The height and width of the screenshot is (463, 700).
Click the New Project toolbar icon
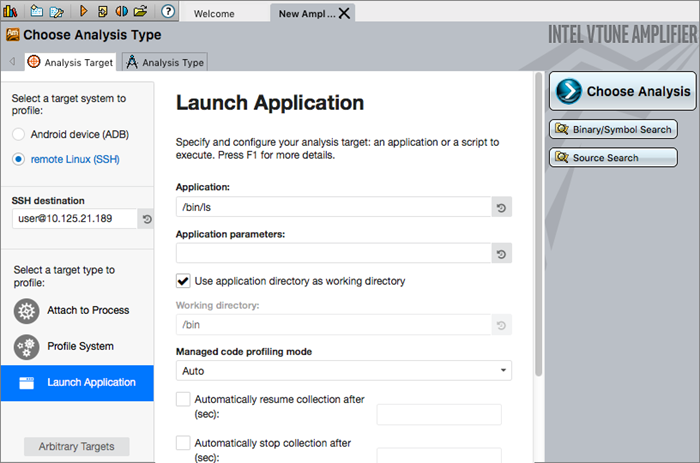pyautogui.click(x=36, y=11)
